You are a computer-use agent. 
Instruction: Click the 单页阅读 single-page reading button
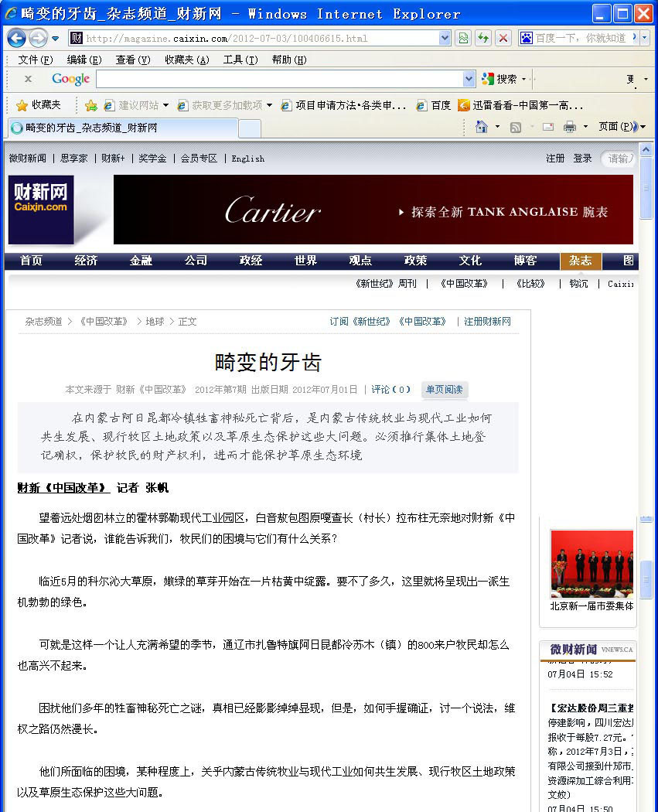[444, 390]
